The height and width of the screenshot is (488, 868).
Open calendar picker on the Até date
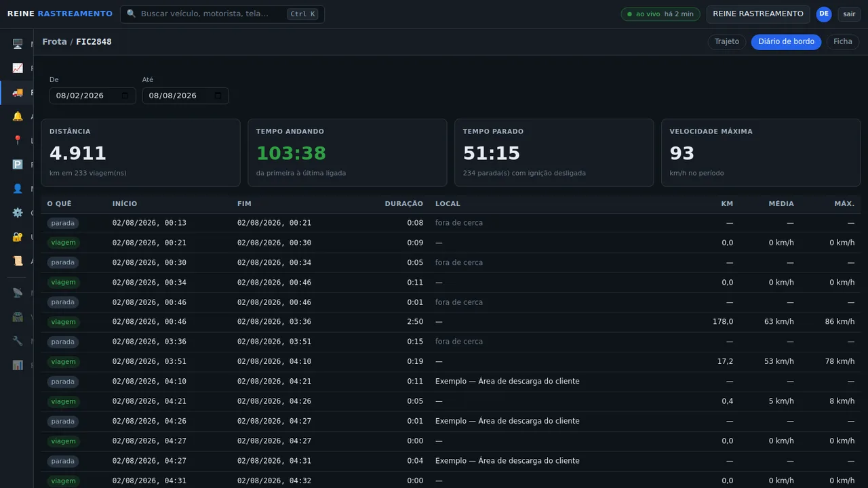[x=218, y=96]
